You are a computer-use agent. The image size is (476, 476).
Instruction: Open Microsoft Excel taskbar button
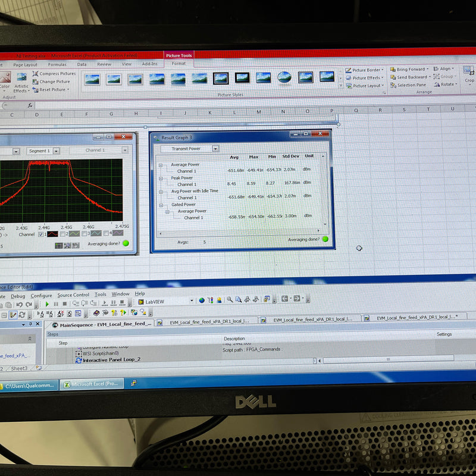pyautogui.click(x=92, y=384)
